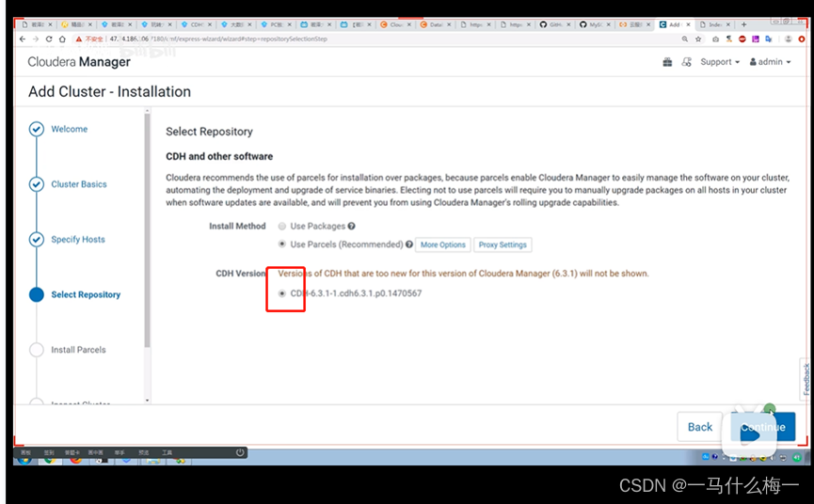Click the camera screenshot extension icon
Screen dimensions: 814x504
pos(716,39)
